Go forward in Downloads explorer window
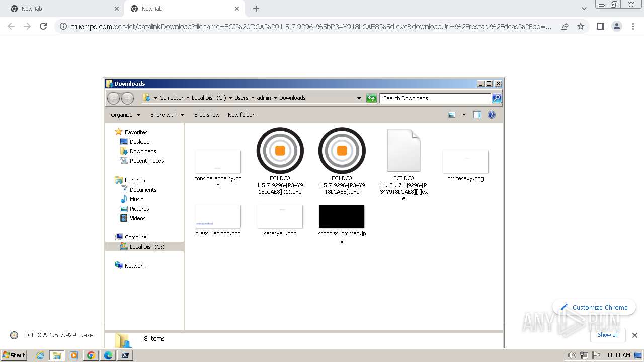The height and width of the screenshot is (362, 644). click(x=128, y=98)
